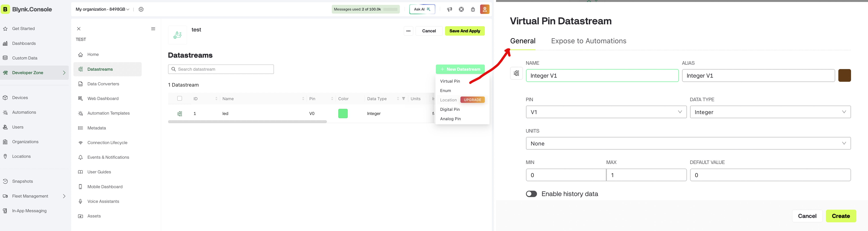Click the megaphone announcements icon

[449, 9]
